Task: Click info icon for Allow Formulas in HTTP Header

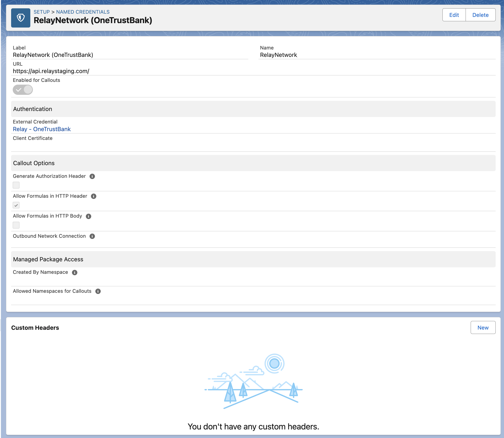Action: click(x=94, y=196)
